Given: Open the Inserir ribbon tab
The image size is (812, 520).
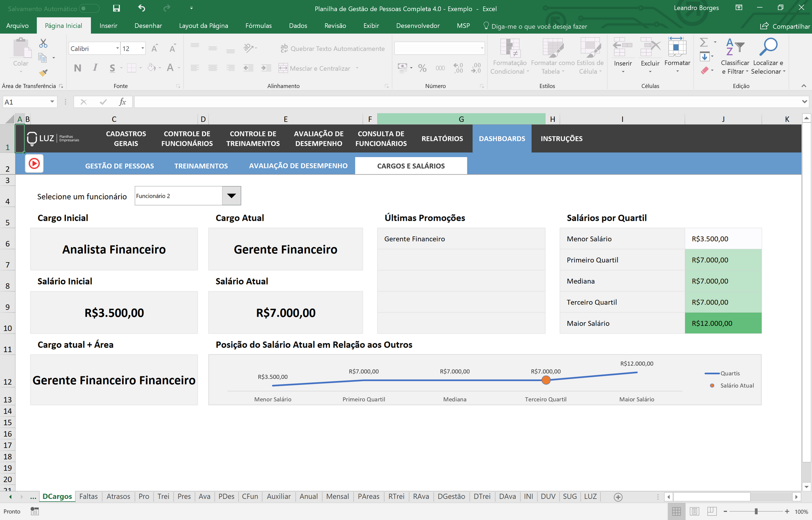Looking at the screenshot, I should tap(108, 26).
